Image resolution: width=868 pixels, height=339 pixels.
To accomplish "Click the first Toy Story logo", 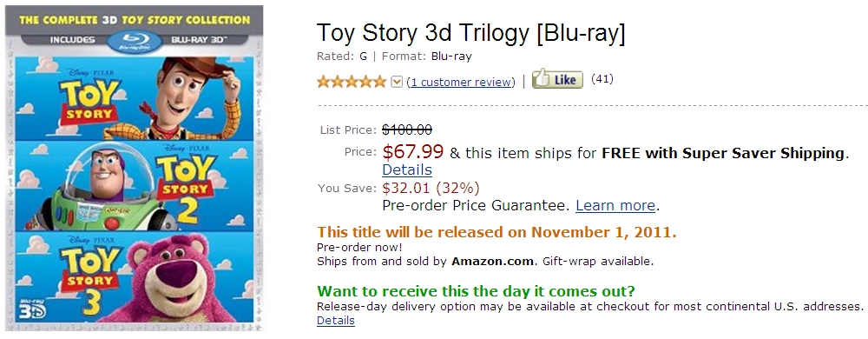I will tap(89, 101).
